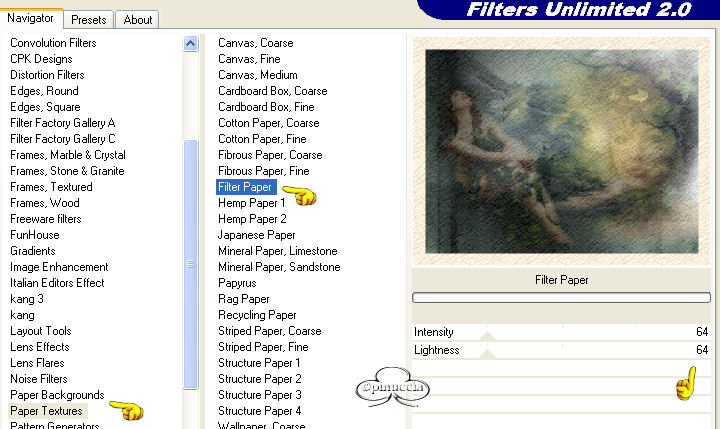Viewport: 720px width, 429px height.
Task: Open the Presets tab
Action: (x=89, y=20)
